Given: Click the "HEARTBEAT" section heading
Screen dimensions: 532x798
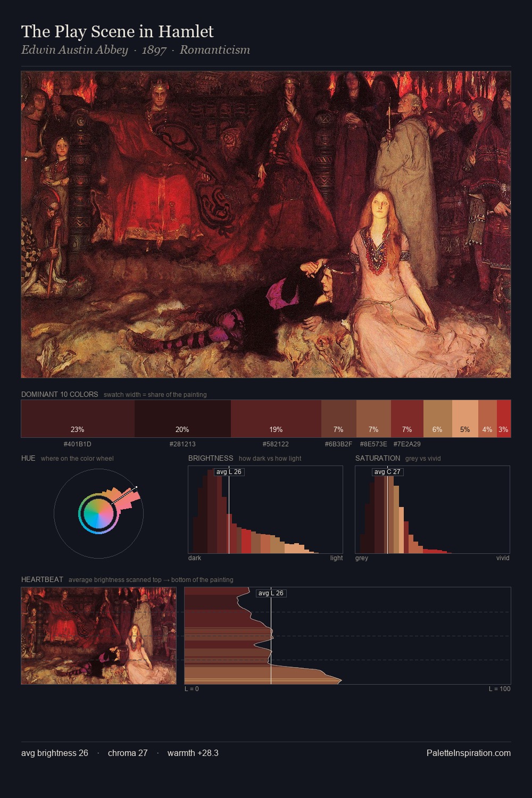Looking at the screenshot, I should tap(42, 579).
